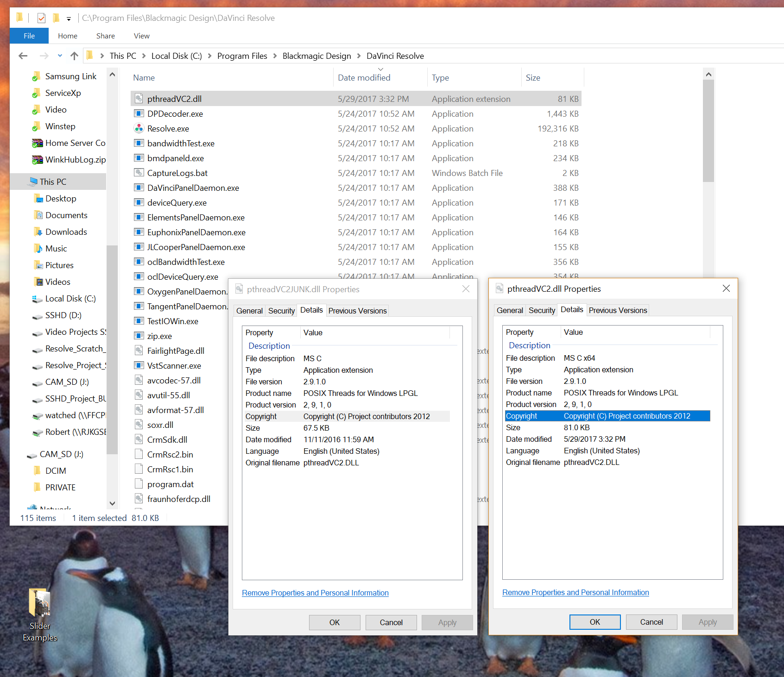Screen dimensions: 784x677
Task: Select the EuphonixPanelDaemon.exe file row
Action: click(x=356, y=232)
